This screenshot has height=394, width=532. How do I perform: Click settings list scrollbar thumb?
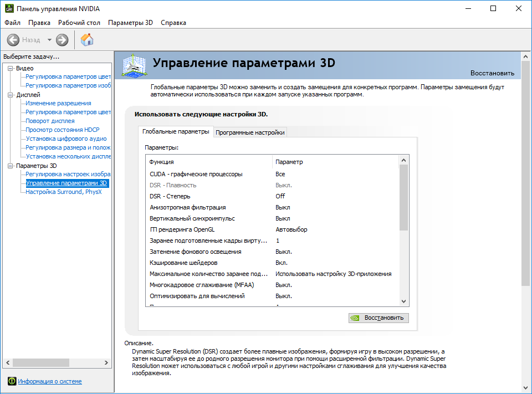tap(403, 197)
